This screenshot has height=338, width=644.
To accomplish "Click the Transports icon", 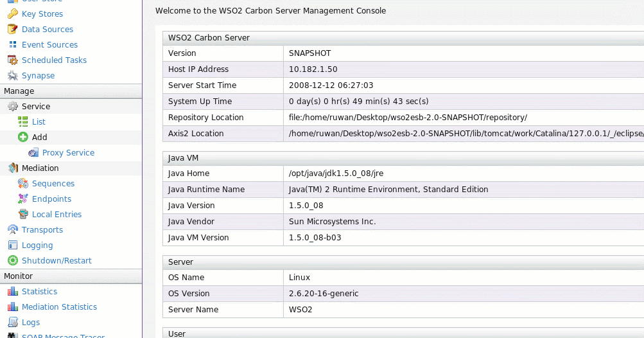I will point(13,230).
